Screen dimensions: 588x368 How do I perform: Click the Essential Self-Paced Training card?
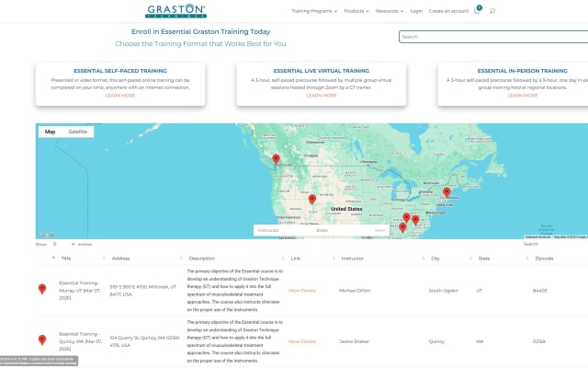[120, 84]
